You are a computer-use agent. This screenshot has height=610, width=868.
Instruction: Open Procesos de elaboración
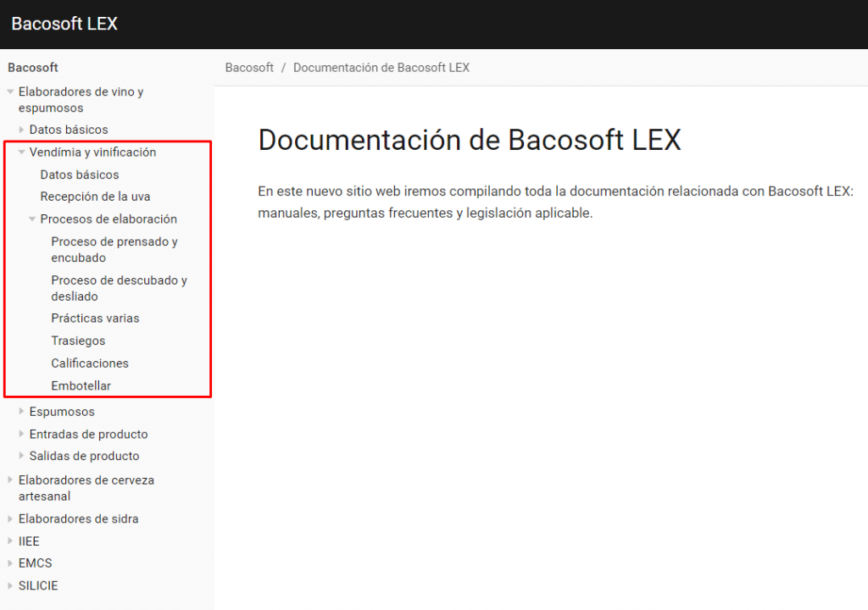[108, 219]
